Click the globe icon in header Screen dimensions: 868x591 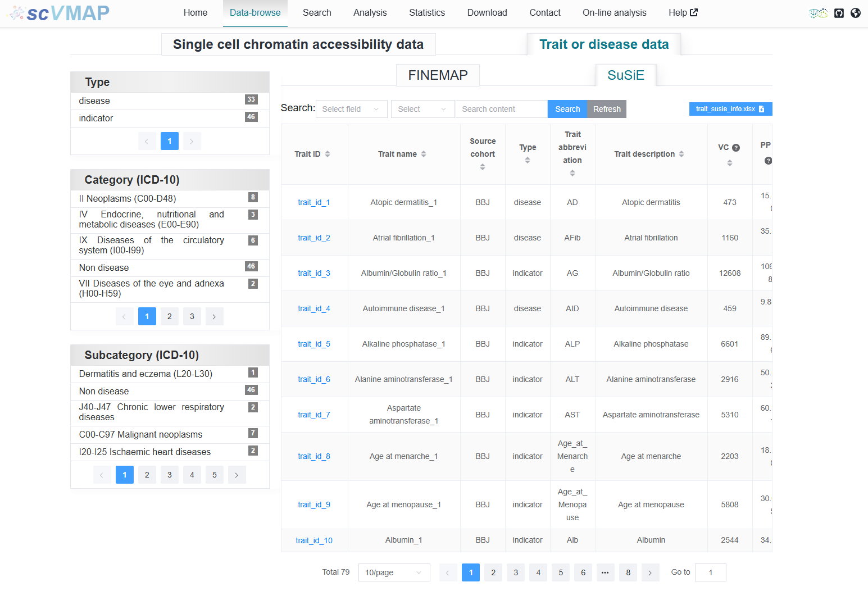click(856, 13)
